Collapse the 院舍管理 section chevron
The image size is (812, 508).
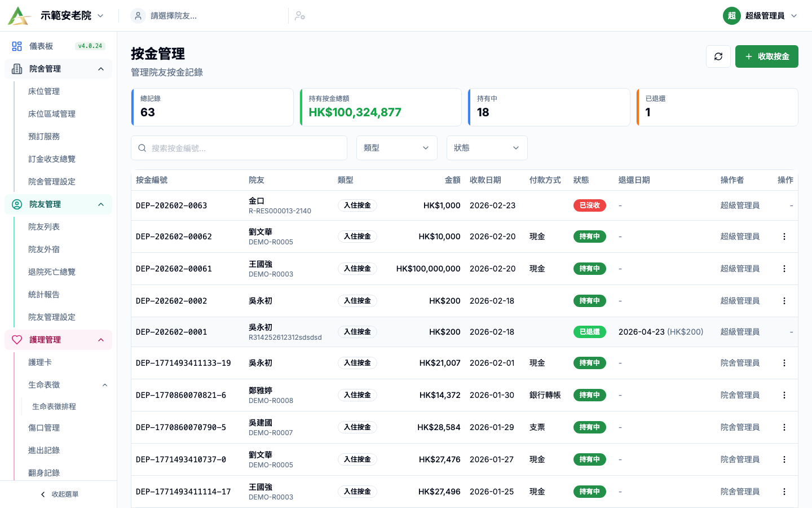pyautogui.click(x=101, y=69)
